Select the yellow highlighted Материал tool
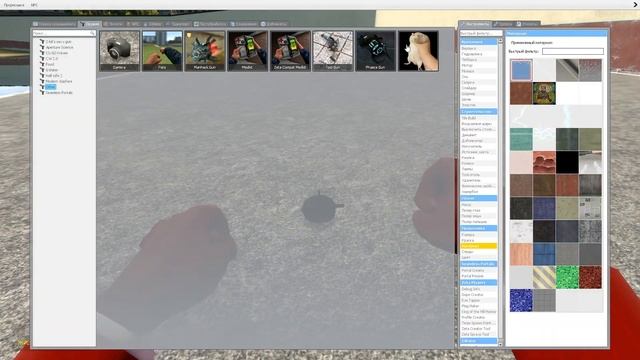The width and height of the screenshot is (640, 360). [478, 246]
